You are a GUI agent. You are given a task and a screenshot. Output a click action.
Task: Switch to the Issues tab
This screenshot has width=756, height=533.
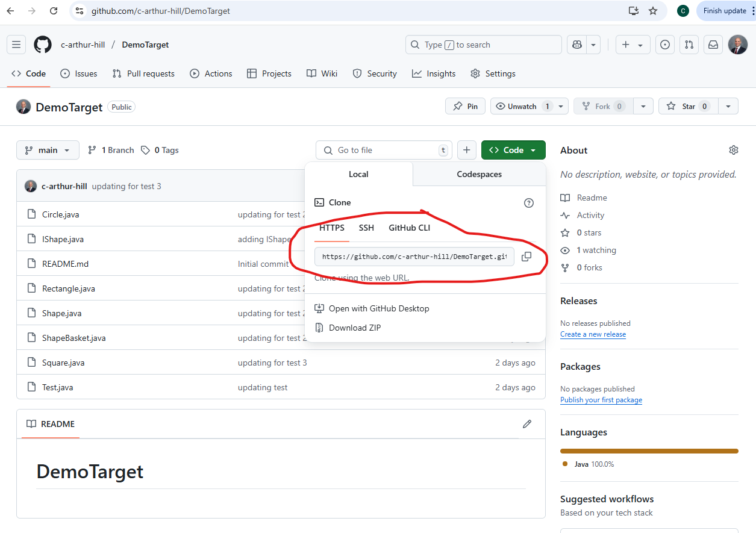[79, 73]
